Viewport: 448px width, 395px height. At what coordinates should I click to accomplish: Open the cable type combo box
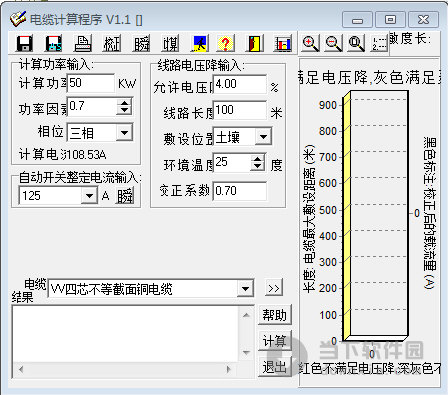pyautogui.click(x=245, y=289)
